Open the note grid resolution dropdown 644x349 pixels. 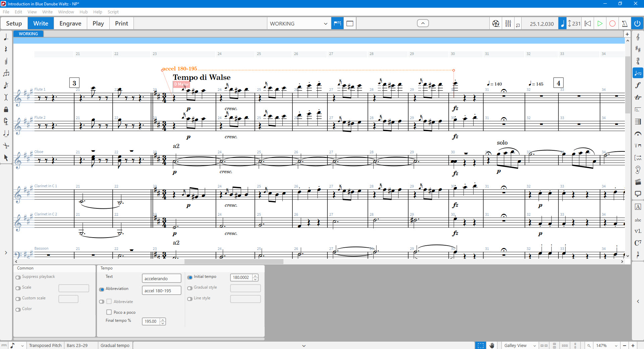(x=17, y=345)
